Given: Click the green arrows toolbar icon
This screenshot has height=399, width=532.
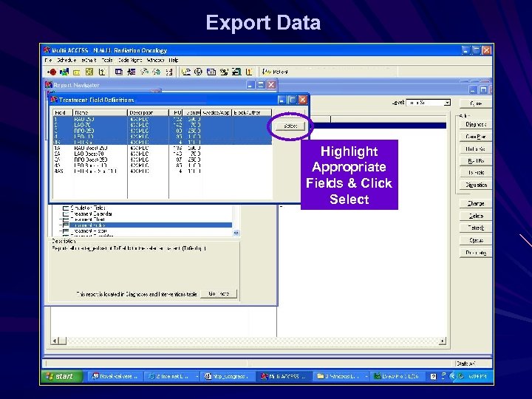Looking at the screenshot, I should (x=157, y=72).
